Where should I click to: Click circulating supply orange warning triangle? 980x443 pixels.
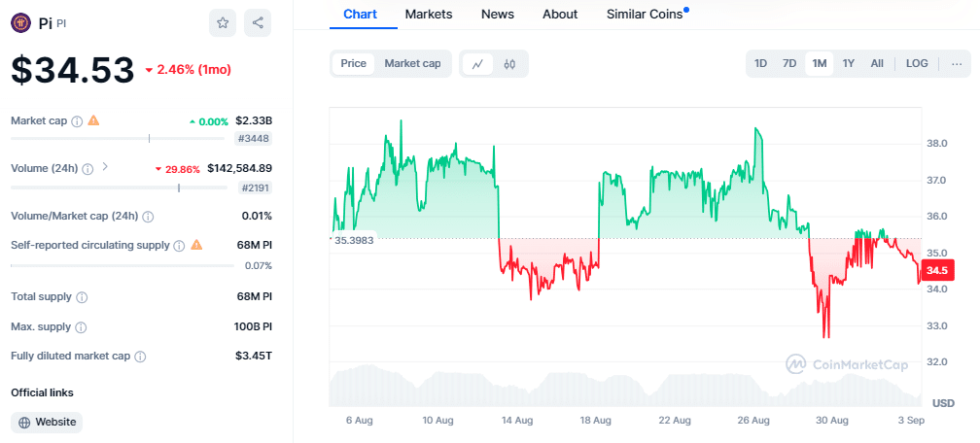pyautogui.click(x=196, y=245)
